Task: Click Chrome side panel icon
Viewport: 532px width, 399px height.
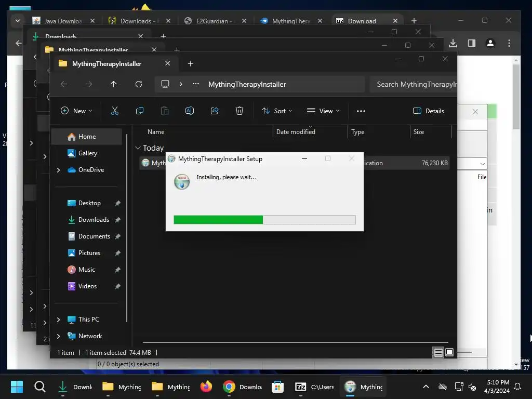Action: [472, 43]
